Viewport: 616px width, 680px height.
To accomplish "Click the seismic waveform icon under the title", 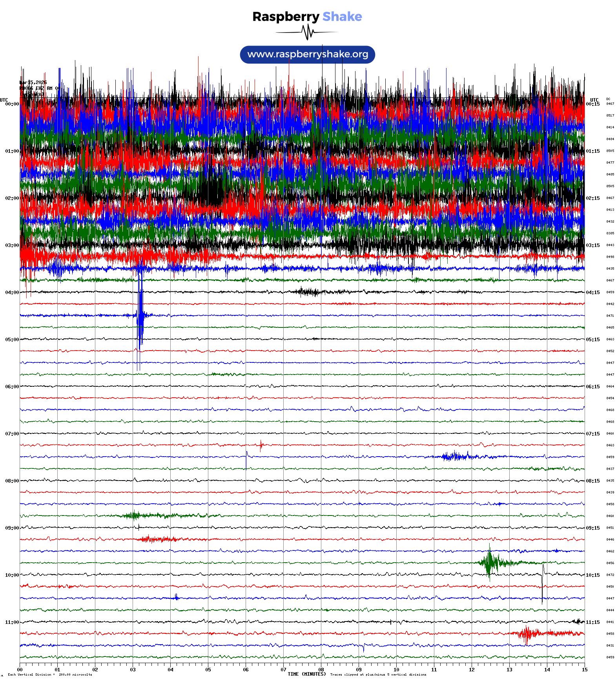I will 307,32.
